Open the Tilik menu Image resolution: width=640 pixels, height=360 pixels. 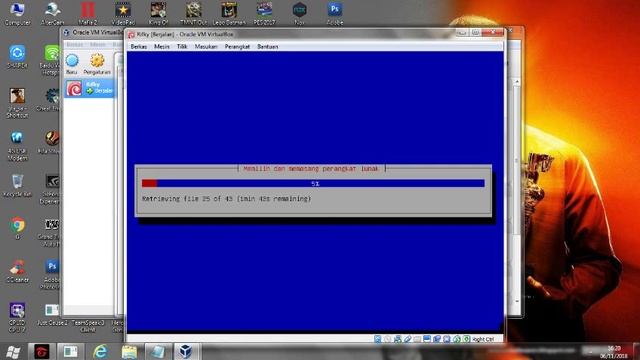click(x=182, y=47)
